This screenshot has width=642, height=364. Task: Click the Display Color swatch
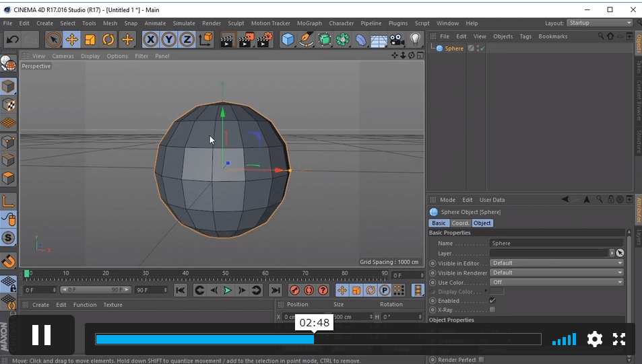(x=497, y=291)
